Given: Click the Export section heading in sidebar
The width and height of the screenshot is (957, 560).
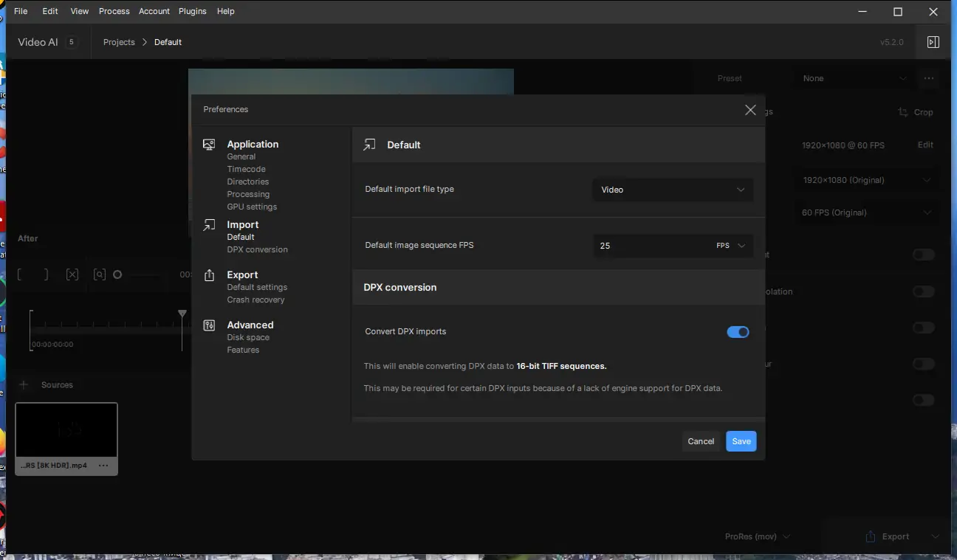Looking at the screenshot, I should pos(242,275).
